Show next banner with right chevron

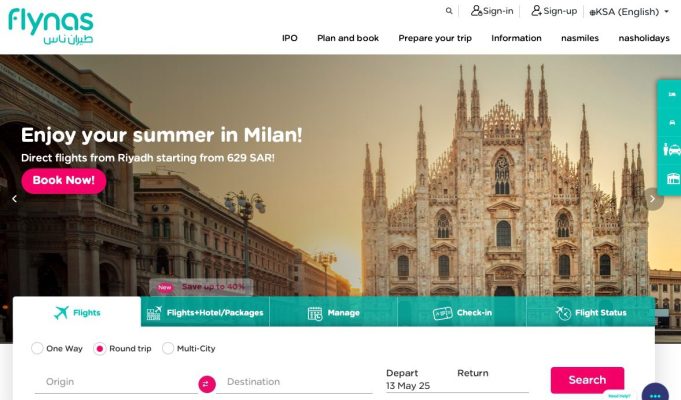pyautogui.click(x=652, y=198)
